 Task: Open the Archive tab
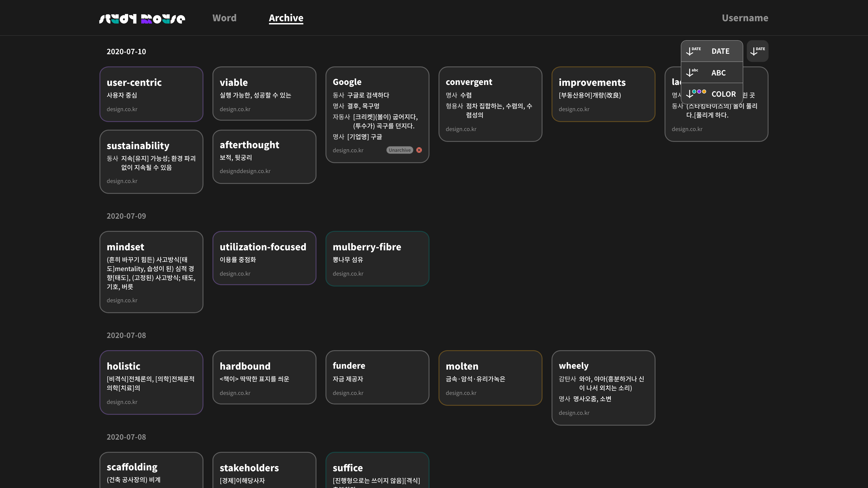286,18
